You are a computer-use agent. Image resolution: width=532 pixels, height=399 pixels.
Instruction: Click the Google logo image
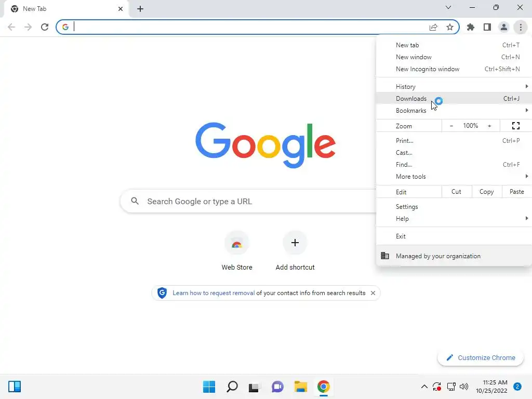coord(265,145)
